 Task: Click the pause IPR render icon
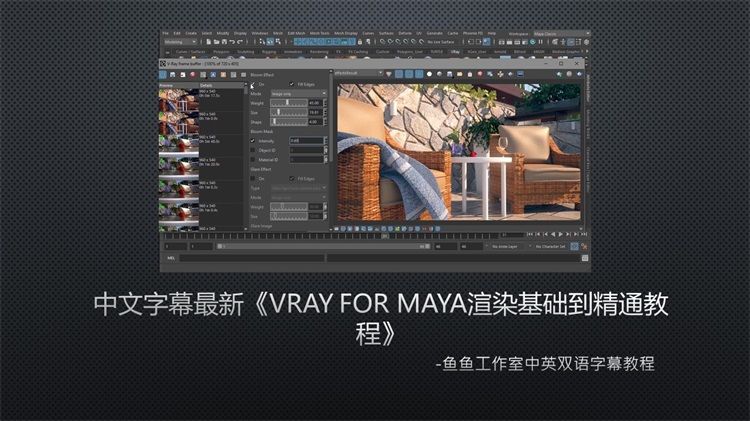tap(540, 42)
